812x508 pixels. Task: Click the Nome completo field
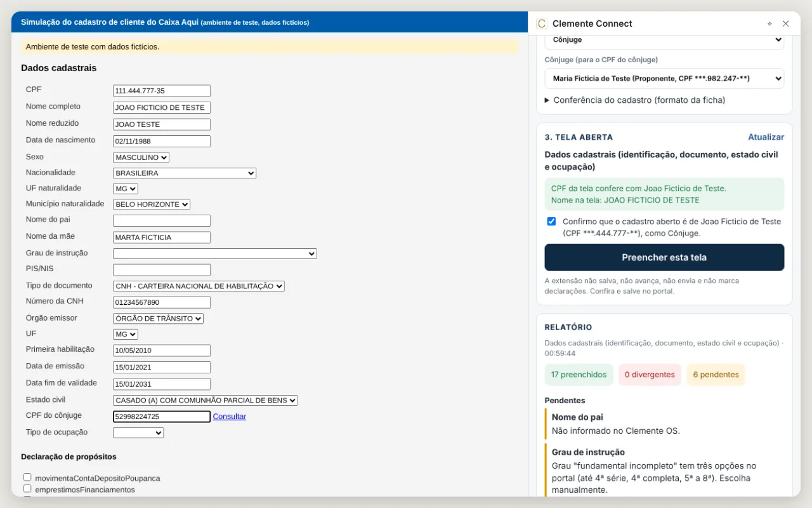coord(162,108)
